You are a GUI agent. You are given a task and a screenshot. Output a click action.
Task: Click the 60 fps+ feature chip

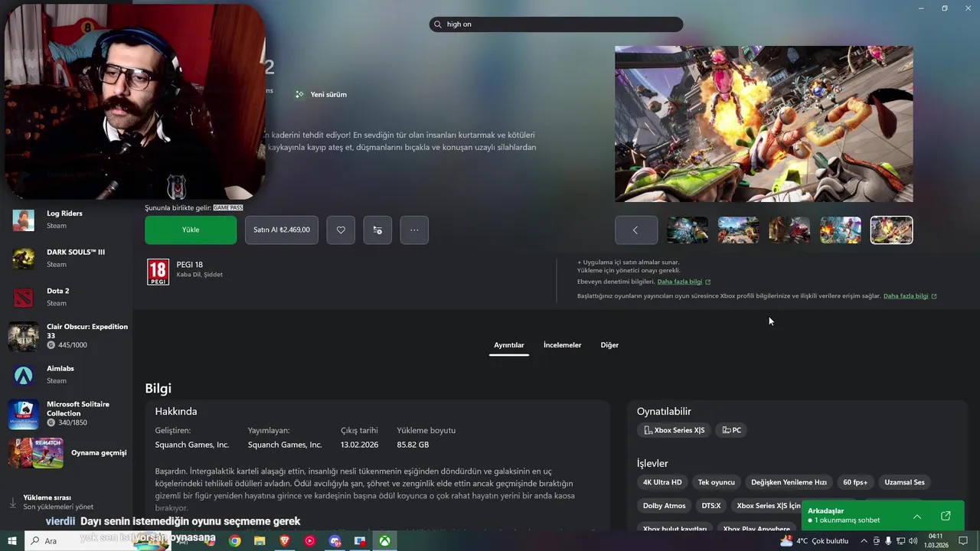pyautogui.click(x=855, y=482)
